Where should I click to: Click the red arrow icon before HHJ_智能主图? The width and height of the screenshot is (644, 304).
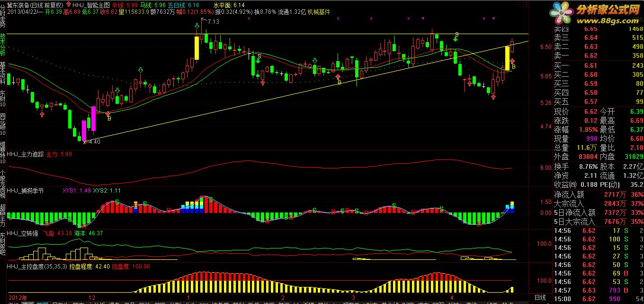(x=68, y=4)
